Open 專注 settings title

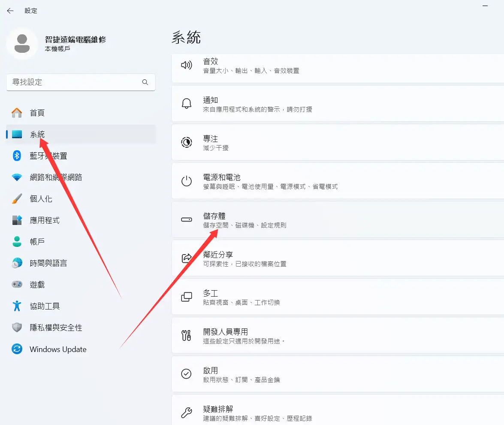211,139
